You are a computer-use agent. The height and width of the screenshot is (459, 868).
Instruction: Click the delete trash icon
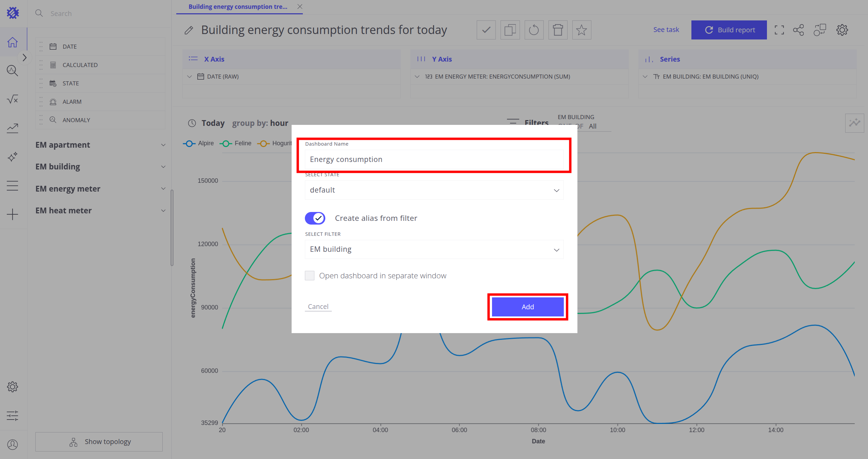tap(558, 30)
